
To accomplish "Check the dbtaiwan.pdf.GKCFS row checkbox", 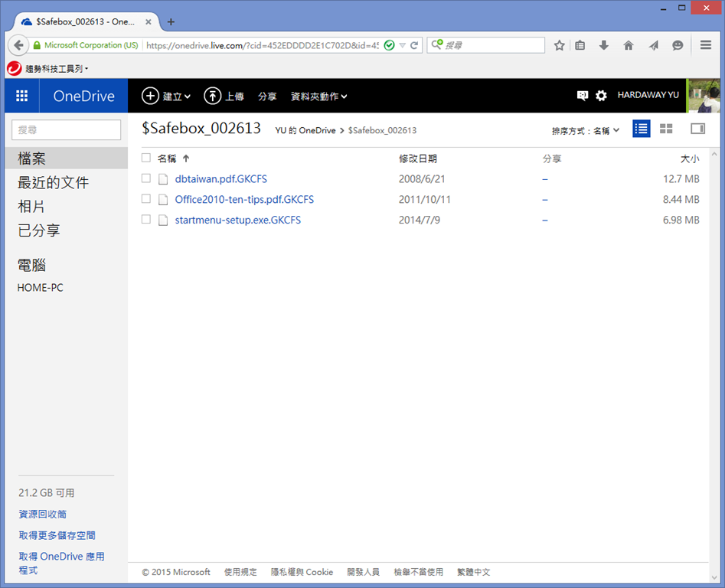I will [x=146, y=178].
